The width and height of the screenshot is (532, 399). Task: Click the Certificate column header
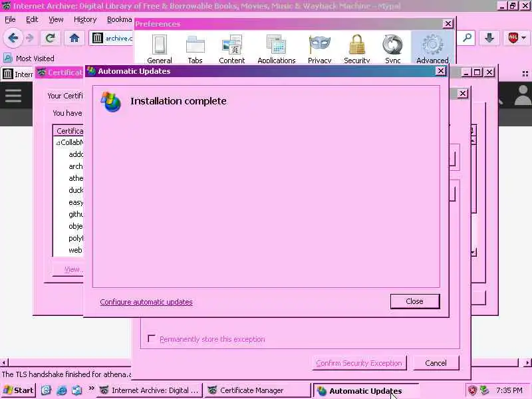click(68, 131)
